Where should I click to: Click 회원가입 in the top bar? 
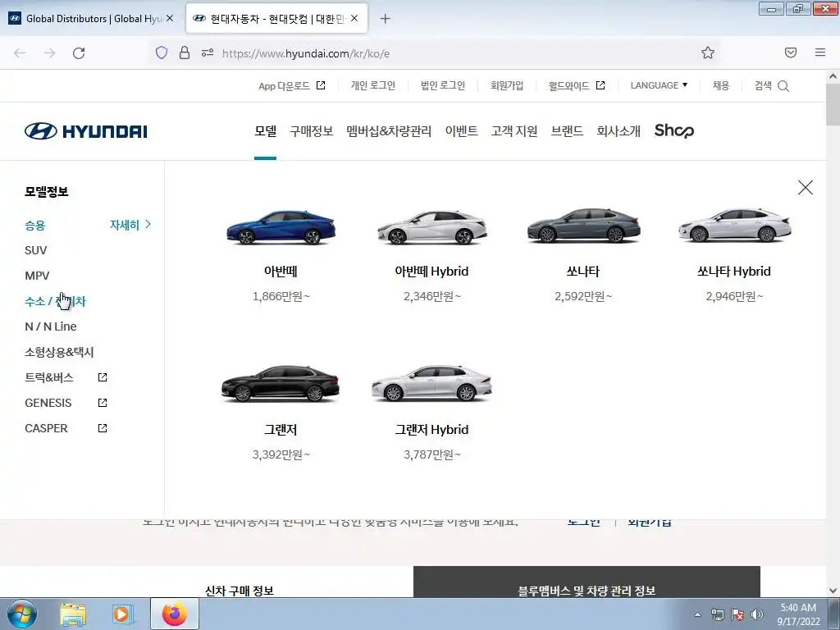pos(507,85)
